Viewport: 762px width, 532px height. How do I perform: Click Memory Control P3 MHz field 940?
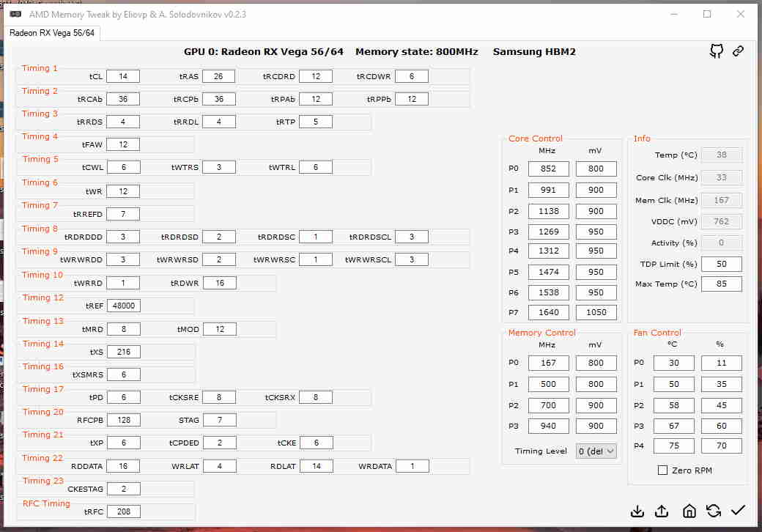point(548,426)
